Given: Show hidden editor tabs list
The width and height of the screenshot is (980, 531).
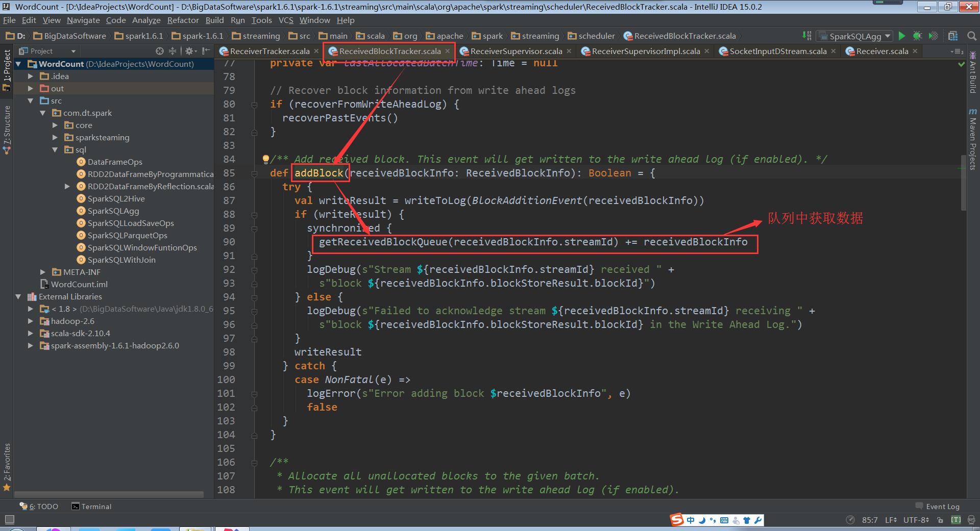Looking at the screenshot, I should pyautogui.click(x=957, y=51).
